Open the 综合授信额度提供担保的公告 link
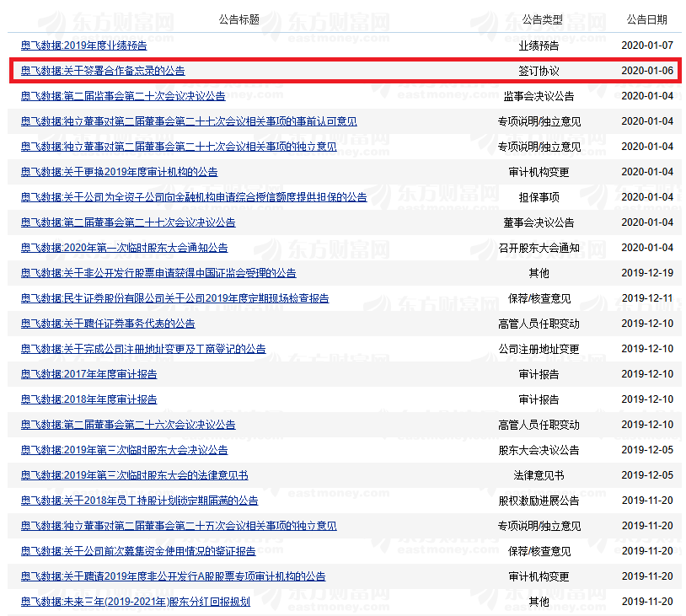Image resolution: width=686 pixels, height=616 pixels. pos(194,197)
